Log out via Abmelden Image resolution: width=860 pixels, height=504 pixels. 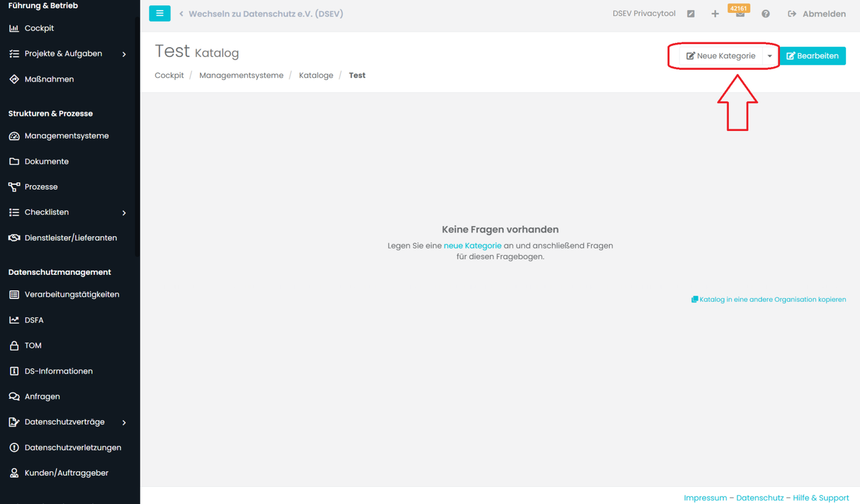coord(817,14)
